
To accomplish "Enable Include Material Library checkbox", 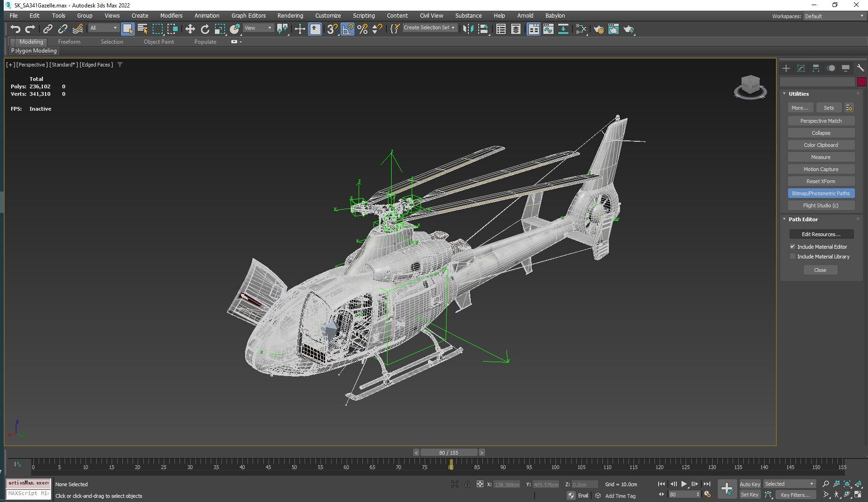I will 793,256.
